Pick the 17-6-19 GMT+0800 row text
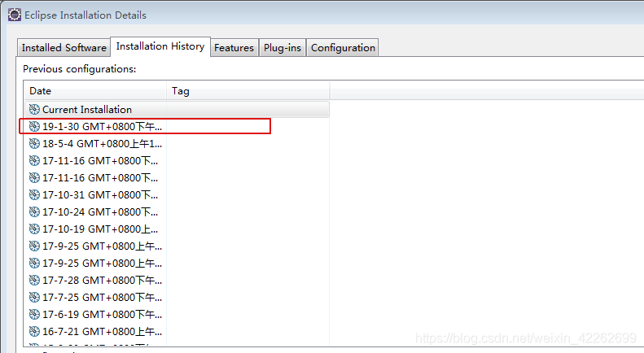The image size is (644, 353). click(x=103, y=315)
